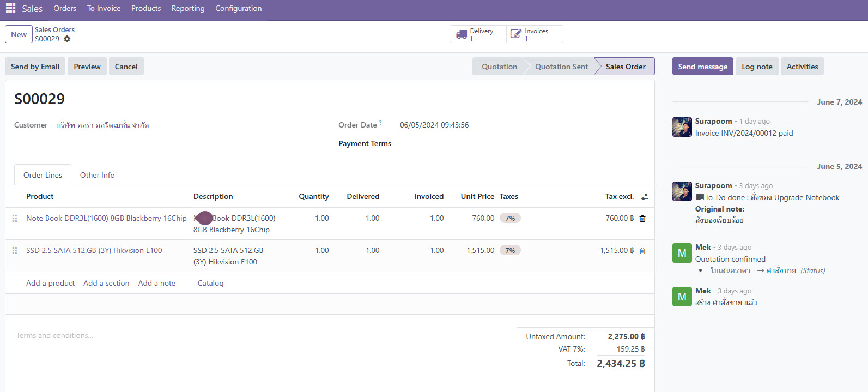Viewport: 868px width, 392px height.
Task: Delete the SSD Hikvision order line
Action: (x=642, y=251)
